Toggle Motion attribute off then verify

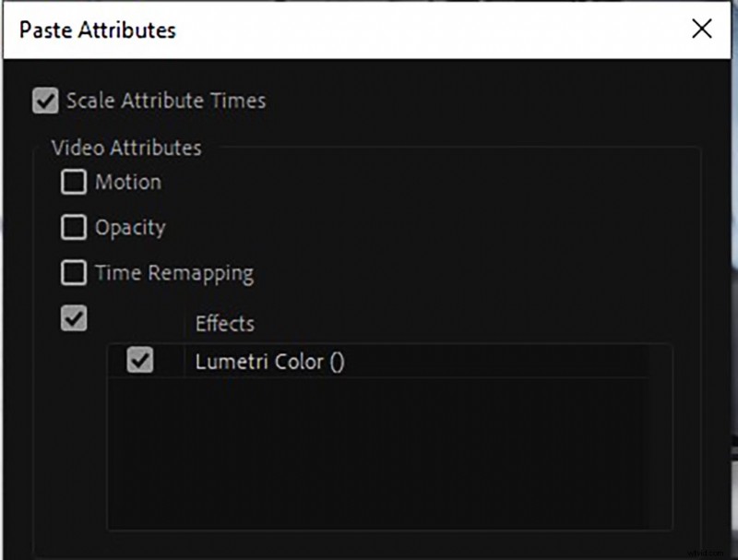(74, 183)
